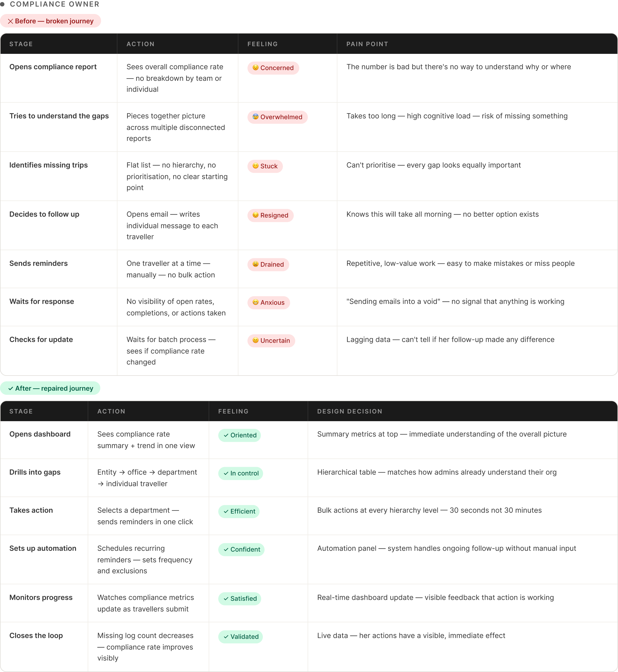Select the Opens compliance report stage
This screenshot has width=618, height=672.
53,67
